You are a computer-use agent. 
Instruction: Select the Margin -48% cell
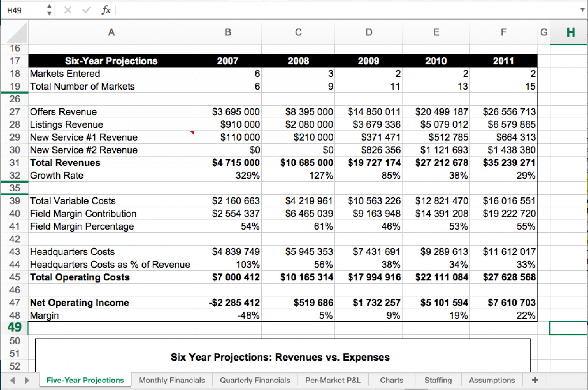coord(228,315)
